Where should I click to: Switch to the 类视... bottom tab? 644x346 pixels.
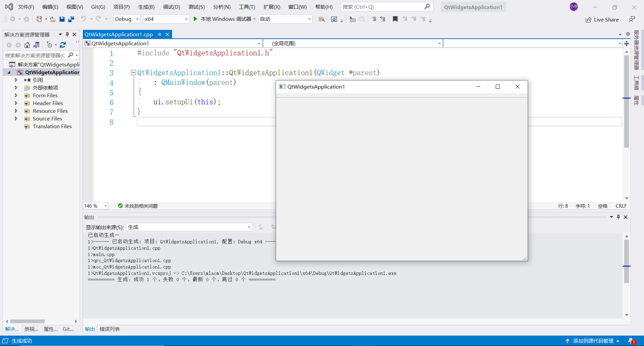31,329
